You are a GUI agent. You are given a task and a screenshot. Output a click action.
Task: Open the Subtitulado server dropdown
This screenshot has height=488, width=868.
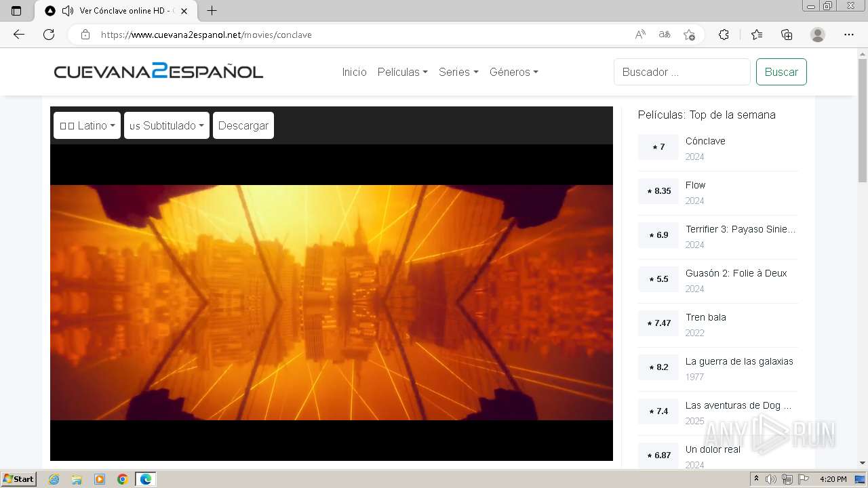[x=167, y=125]
